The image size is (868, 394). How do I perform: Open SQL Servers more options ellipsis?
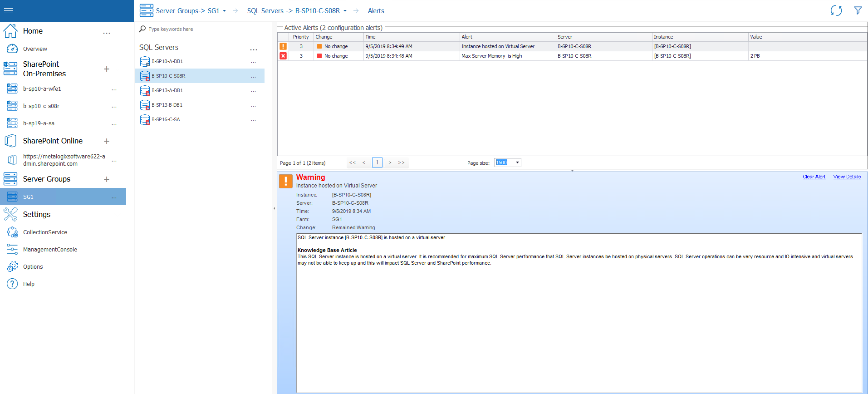[254, 49]
